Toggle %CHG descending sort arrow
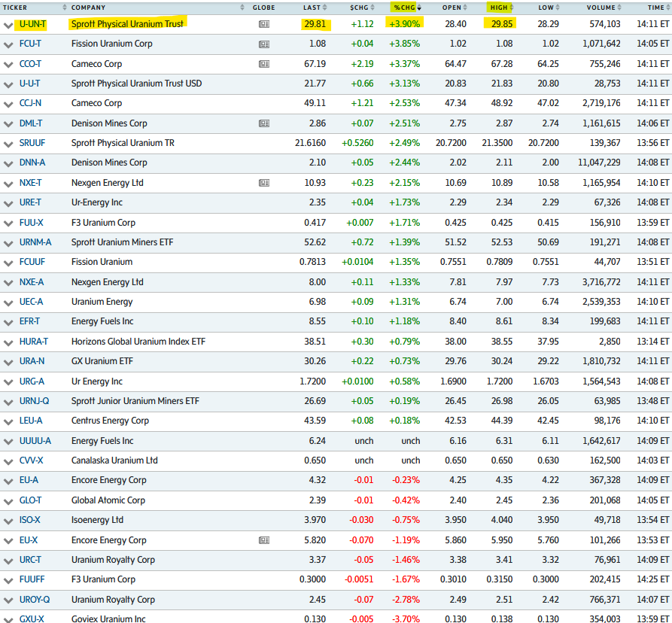 pyautogui.click(x=419, y=8)
